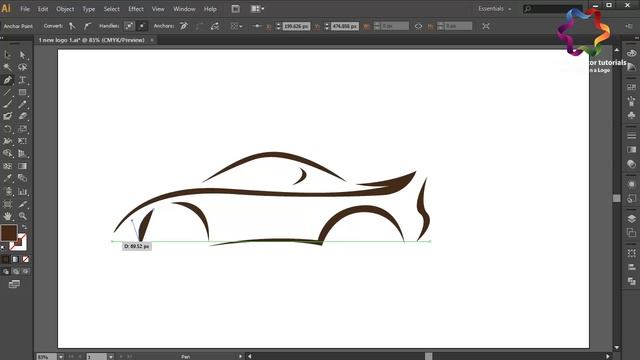The height and width of the screenshot is (360, 640).
Task: Select the Free Transform tool
Action: 23,141
